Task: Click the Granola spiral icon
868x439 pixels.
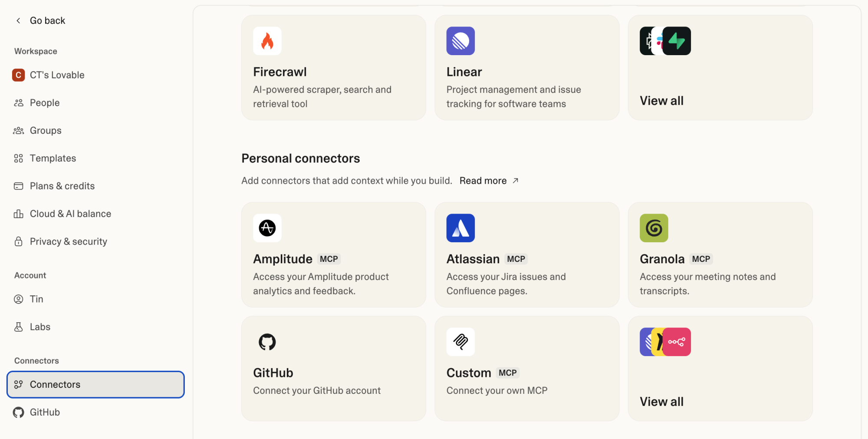Action: coord(654,228)
